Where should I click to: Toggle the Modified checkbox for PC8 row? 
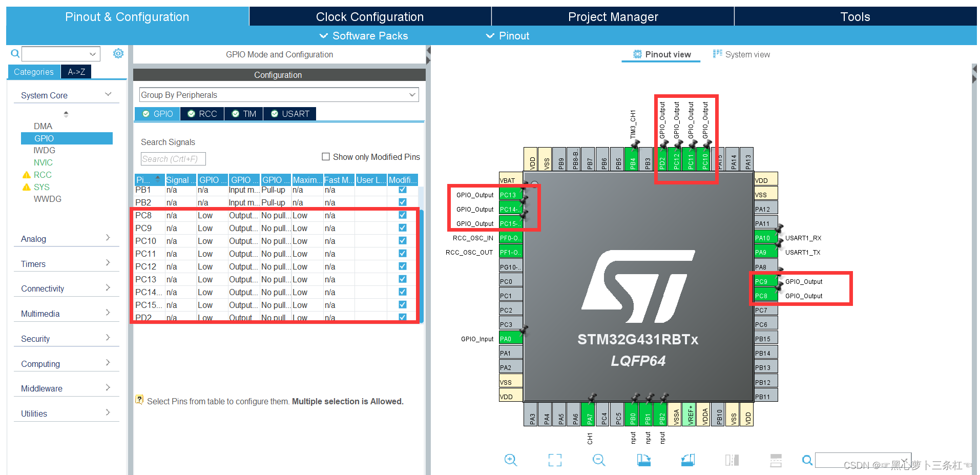(403, 215)
